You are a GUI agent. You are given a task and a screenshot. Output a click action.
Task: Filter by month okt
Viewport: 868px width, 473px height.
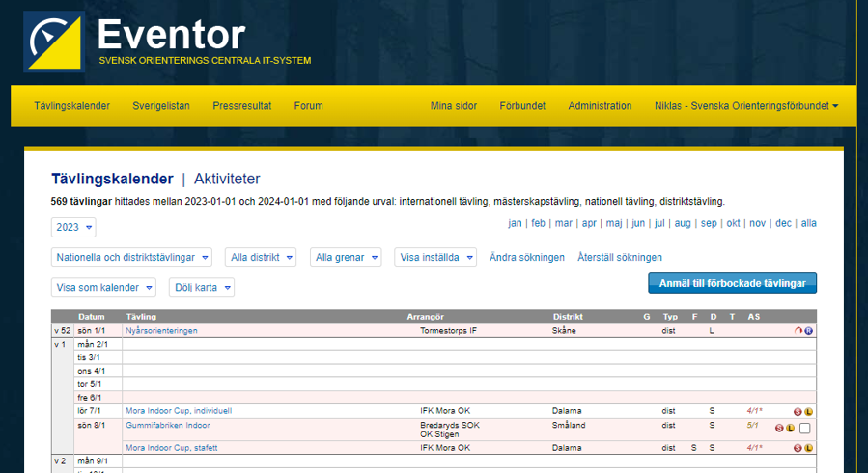click(733, 223)
